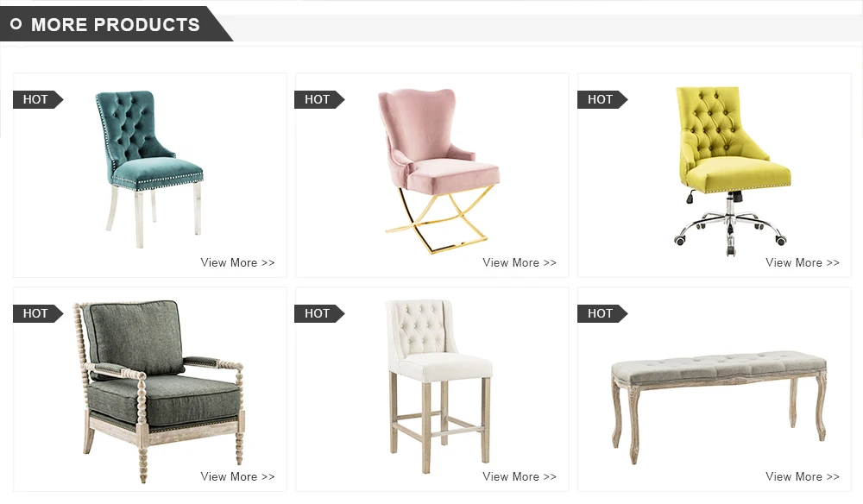
Task: Open the teal tufted dining chair image
Action: point(149,169)
